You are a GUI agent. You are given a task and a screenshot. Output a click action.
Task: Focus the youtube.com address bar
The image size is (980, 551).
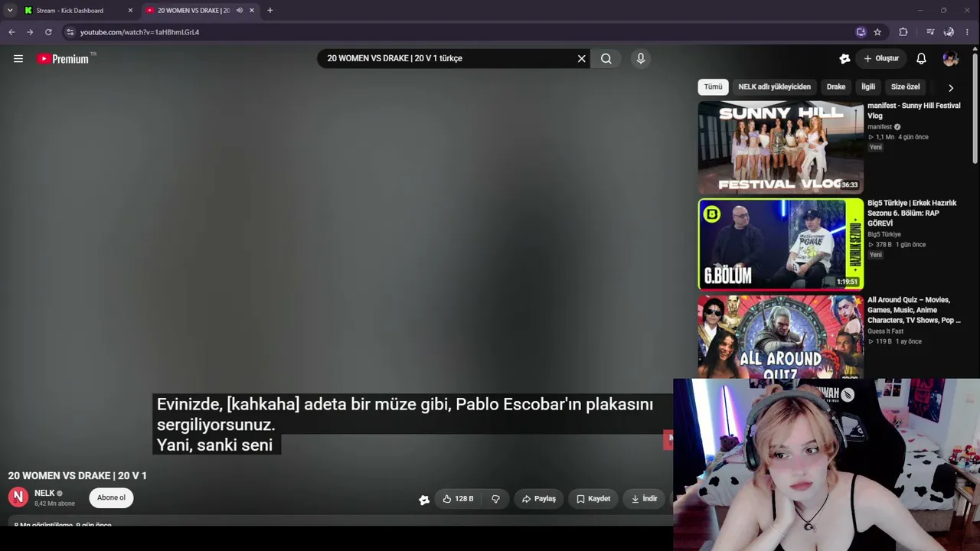(459, 32)
